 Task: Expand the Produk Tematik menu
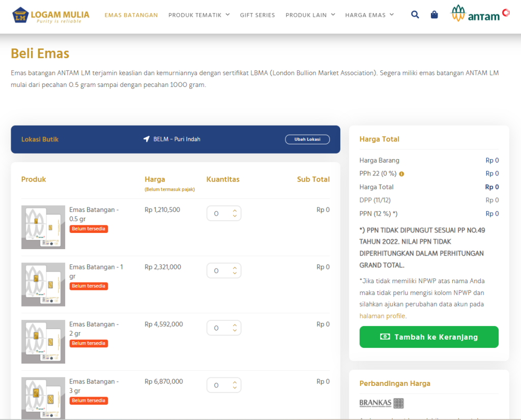click(x=199, y=15)
